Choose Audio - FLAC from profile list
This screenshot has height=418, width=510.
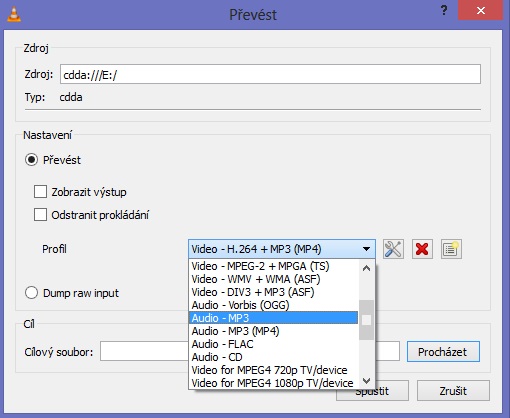pos(273,344)
